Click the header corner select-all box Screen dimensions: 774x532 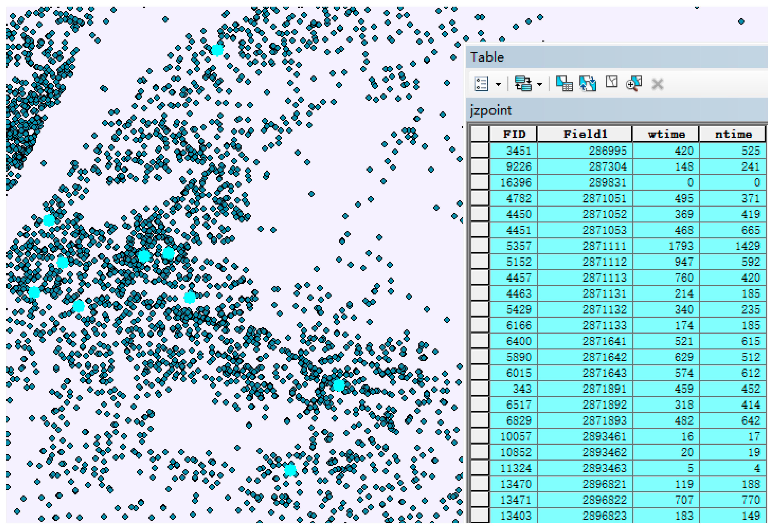point(480,134)
